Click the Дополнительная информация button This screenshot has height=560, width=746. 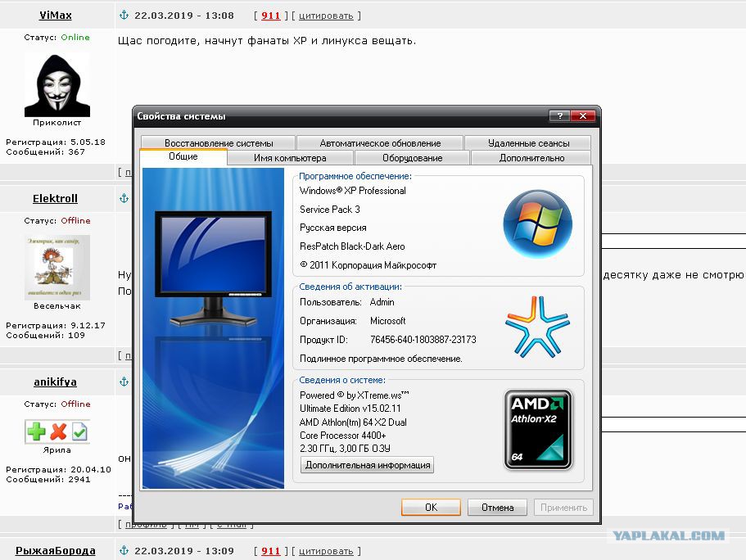coord(368,465)
